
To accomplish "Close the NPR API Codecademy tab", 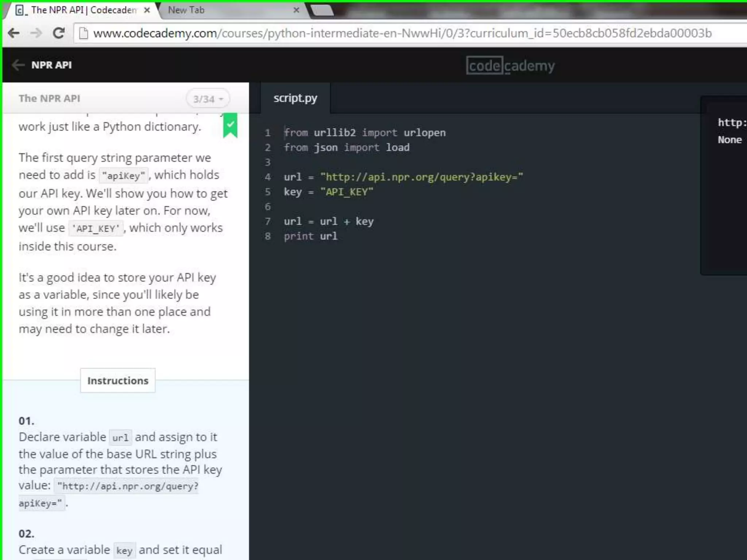I will (147, 10).
